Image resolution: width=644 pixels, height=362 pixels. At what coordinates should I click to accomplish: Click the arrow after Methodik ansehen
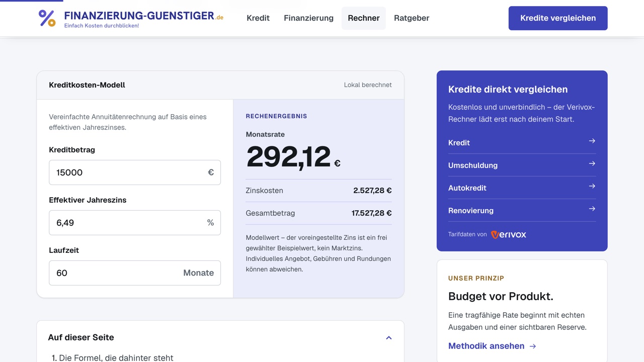(x=533, y=346)
